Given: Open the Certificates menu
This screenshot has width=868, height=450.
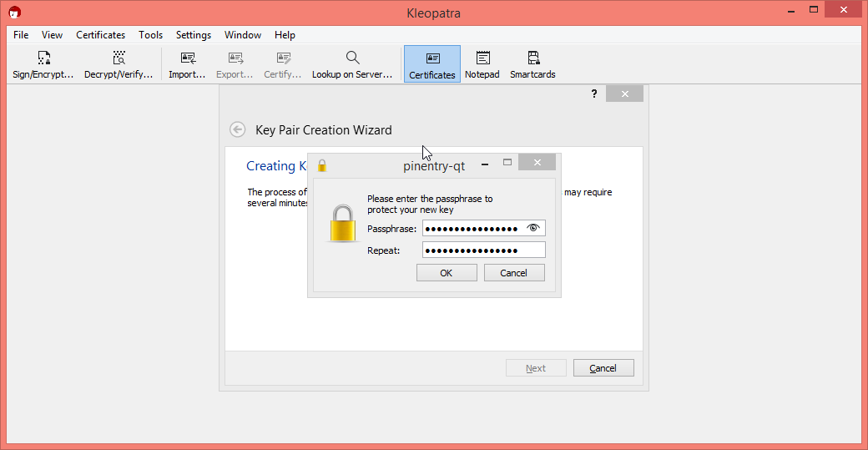Looking at the screenshot, I should (100, 35).
